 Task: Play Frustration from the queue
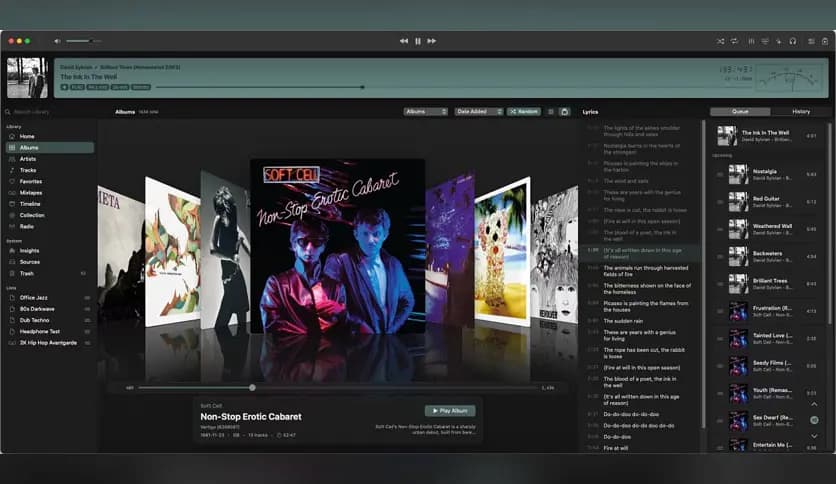tap(768, 311)
